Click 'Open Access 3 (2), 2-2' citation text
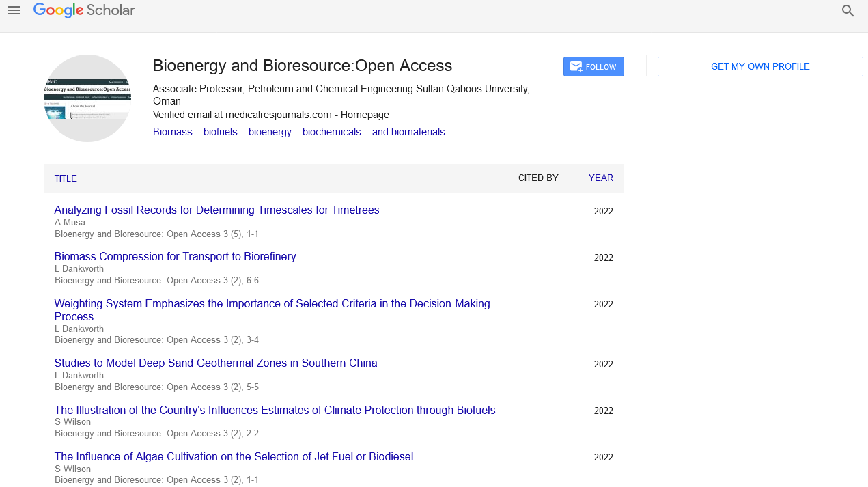 coord(212,433)
